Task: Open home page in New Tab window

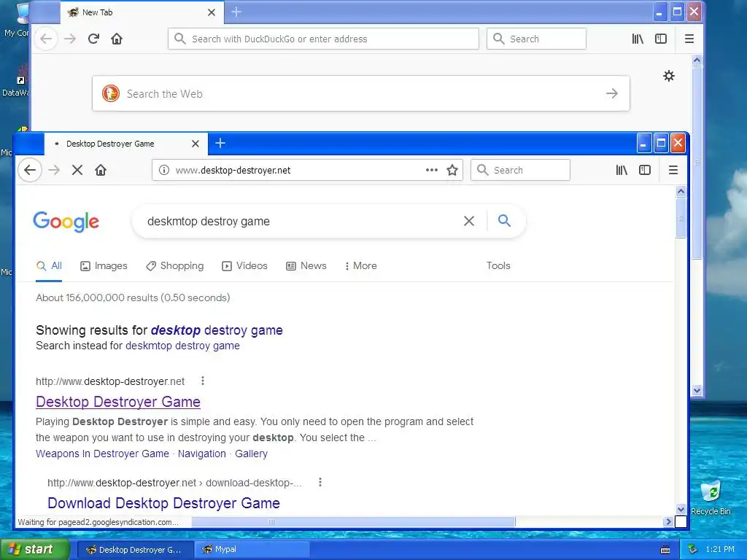Action: (117, 39)
